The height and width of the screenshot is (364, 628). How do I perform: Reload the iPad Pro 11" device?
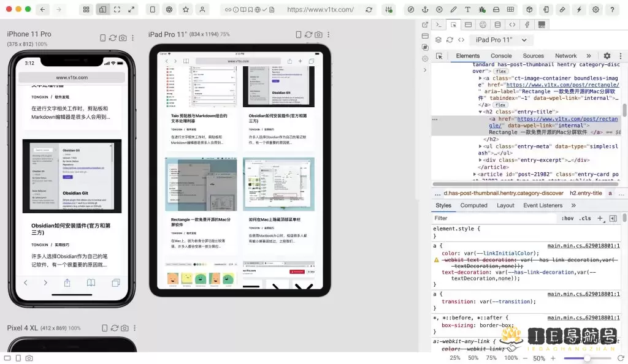coord(308,35)
